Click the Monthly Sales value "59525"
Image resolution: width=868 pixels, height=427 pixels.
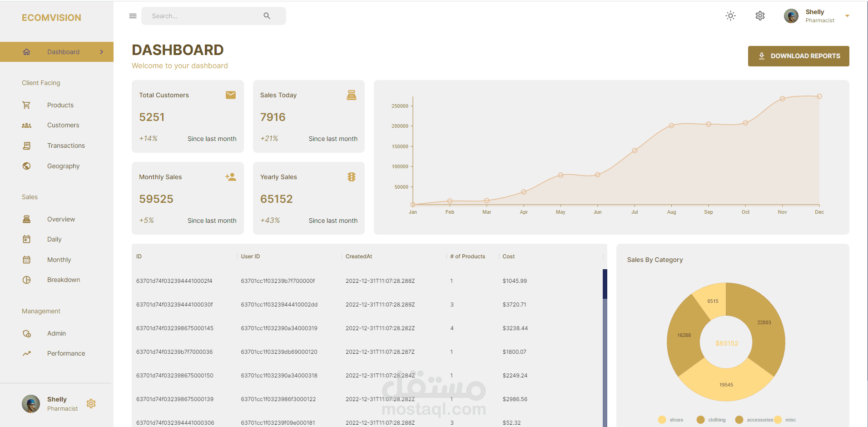(x=156, y=199)
